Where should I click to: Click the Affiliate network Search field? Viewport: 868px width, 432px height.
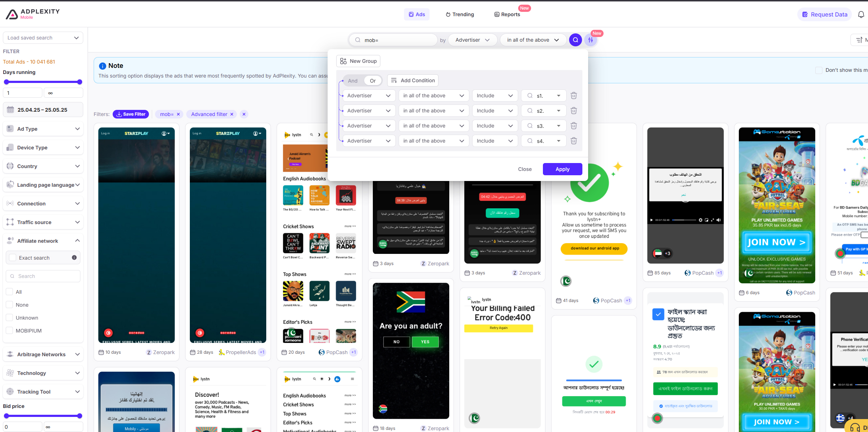coord(43,276)
